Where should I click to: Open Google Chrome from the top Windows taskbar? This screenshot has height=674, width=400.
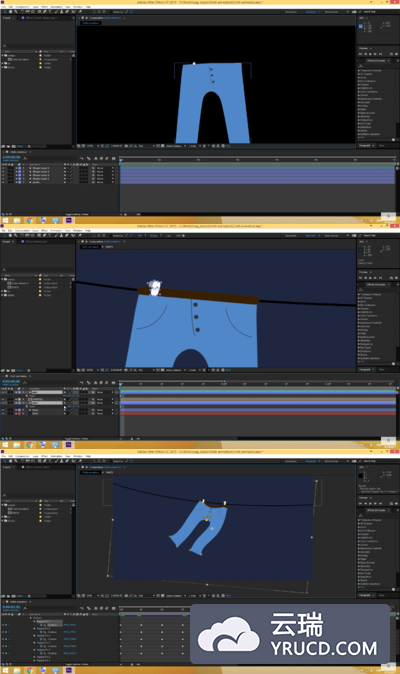pos(30,221)
